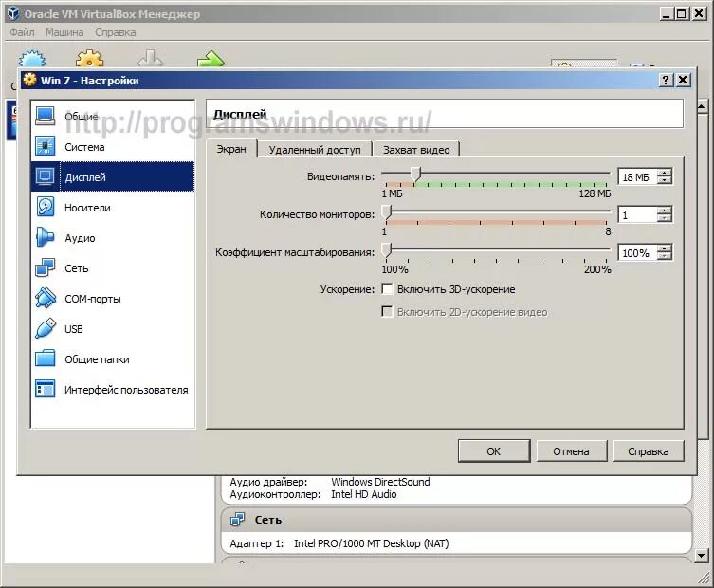
Task: Select the COM-порты connector icon
Action: click(x=46, y=299)
